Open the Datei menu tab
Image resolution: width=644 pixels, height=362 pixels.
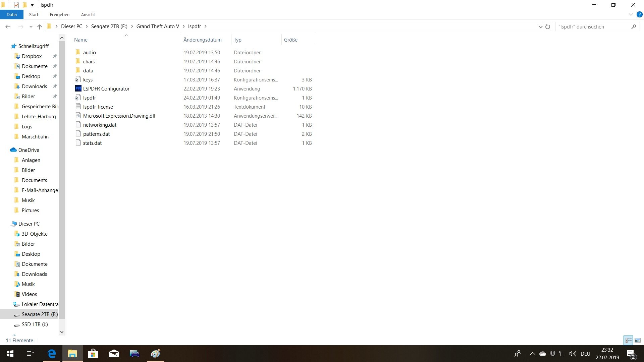[x=12, y=14]
